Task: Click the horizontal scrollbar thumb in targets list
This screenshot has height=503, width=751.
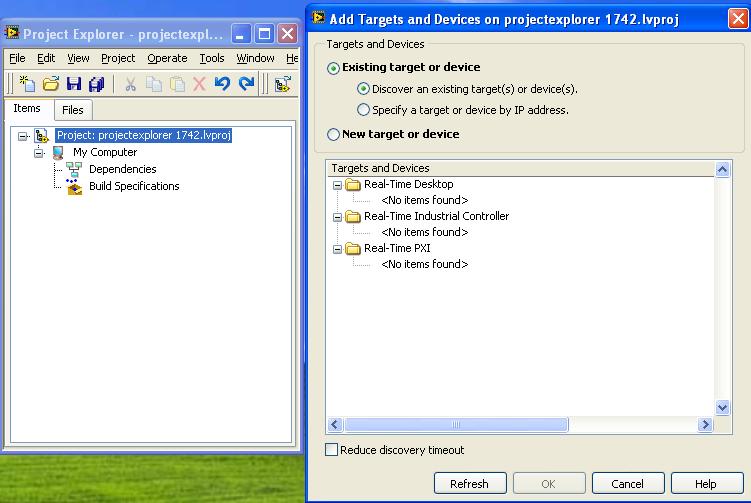Action: [x=456, y=424]
